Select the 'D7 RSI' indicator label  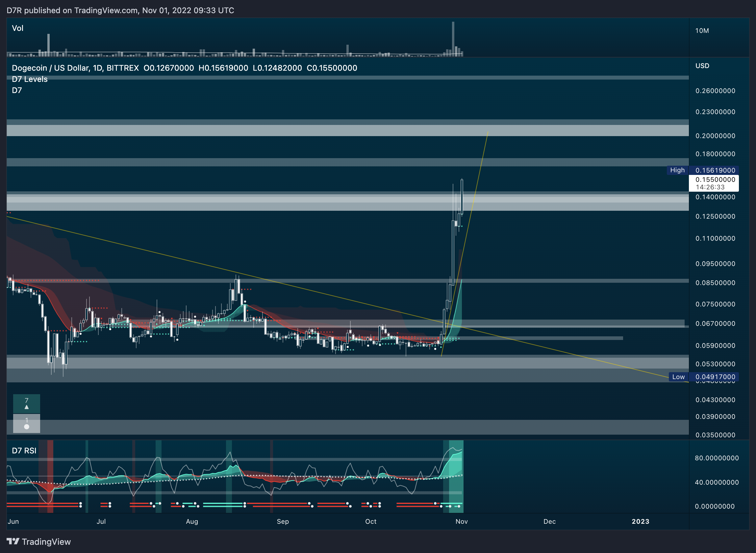coord(24,450)
